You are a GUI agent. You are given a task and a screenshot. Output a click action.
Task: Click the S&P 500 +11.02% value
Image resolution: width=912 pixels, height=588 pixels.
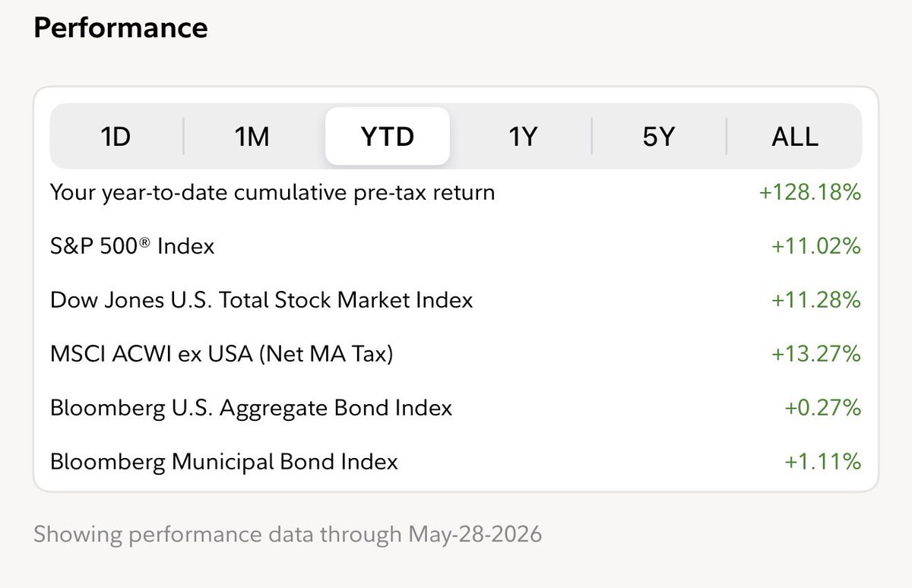[816, 246]
